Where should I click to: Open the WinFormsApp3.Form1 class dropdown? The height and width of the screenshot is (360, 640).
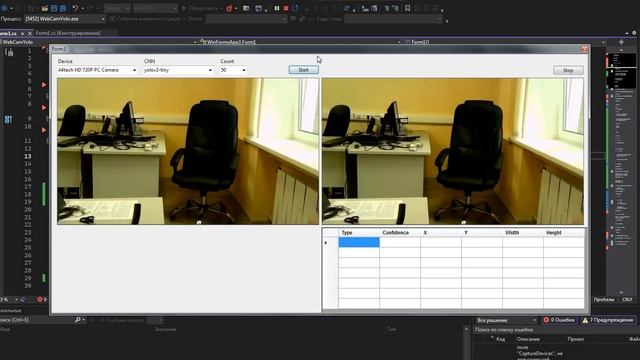(300, 42)
